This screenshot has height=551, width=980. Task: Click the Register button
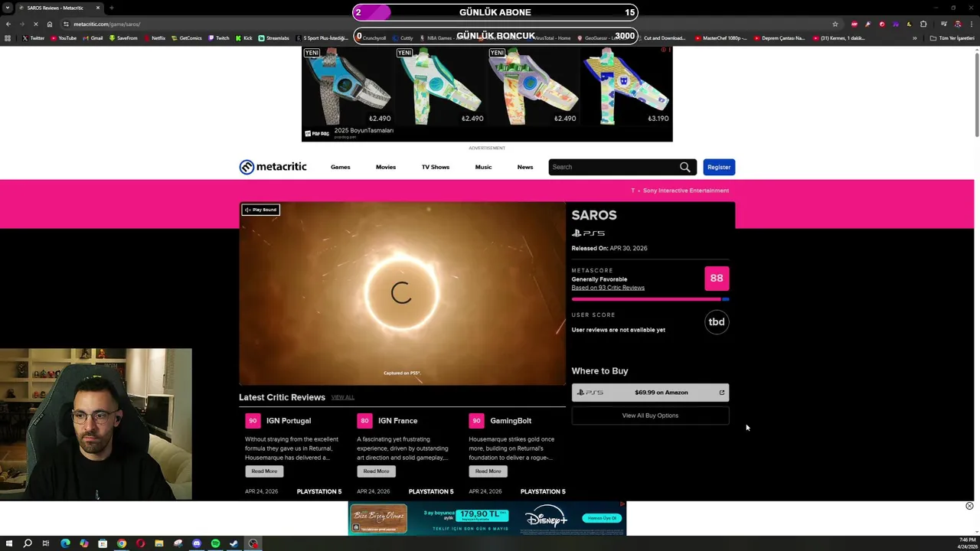pos(719,167)
